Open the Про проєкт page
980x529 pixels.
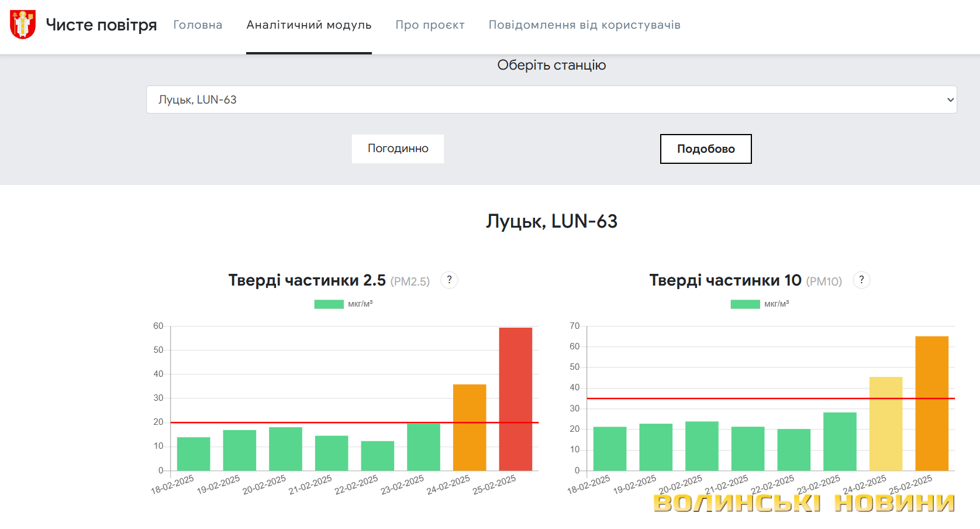tap(430, 25)
